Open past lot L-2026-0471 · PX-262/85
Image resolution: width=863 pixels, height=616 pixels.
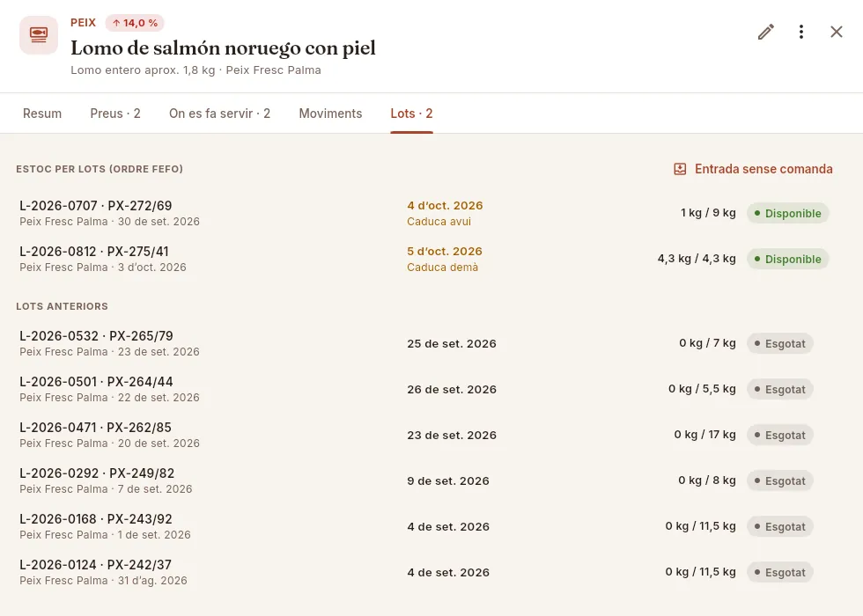pos(424,435)
